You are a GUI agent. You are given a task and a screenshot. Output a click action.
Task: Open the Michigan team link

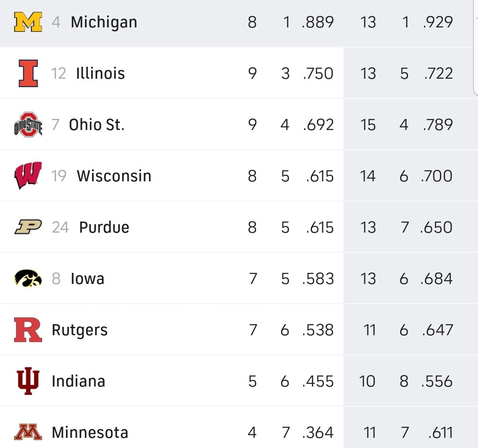tap(104, 23)
